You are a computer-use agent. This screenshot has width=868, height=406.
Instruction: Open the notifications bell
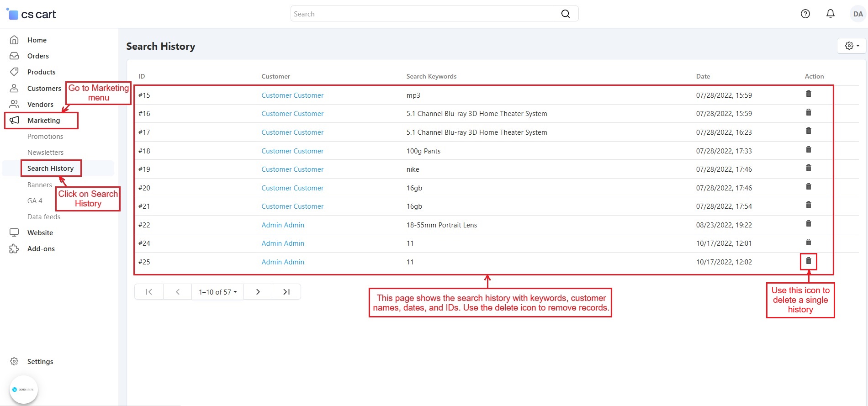tap(830, 14)
